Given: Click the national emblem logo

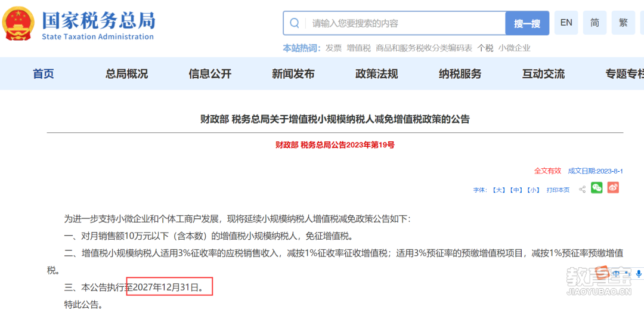Looking at the screenshot, I should (x=19, y=24).
